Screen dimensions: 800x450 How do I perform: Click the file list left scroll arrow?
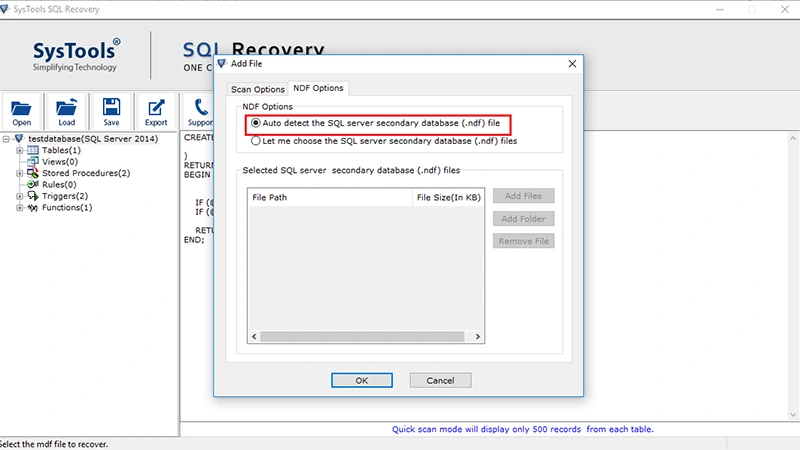pos(254,337)
